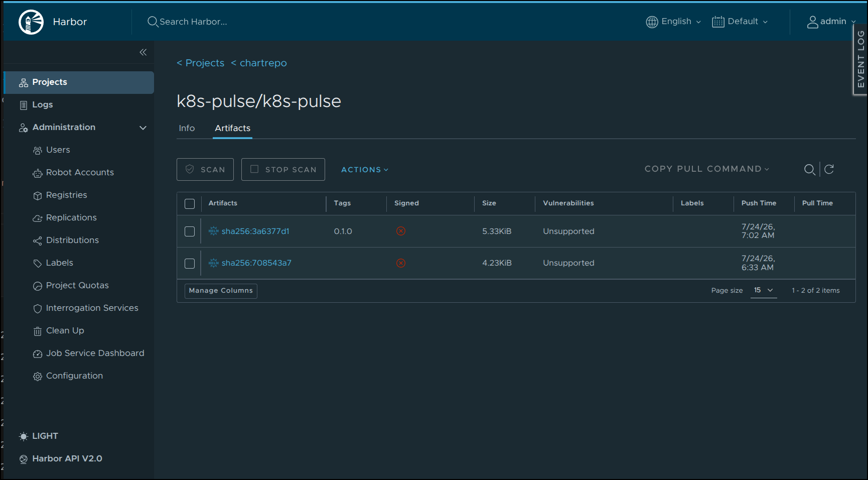The image size is (868, 480).
Task: Open the Actions dropdown
Action: point(365,170)
